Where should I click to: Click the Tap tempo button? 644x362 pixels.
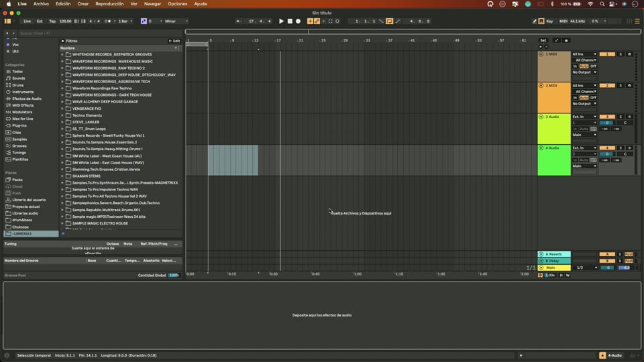tap(52, 21)
